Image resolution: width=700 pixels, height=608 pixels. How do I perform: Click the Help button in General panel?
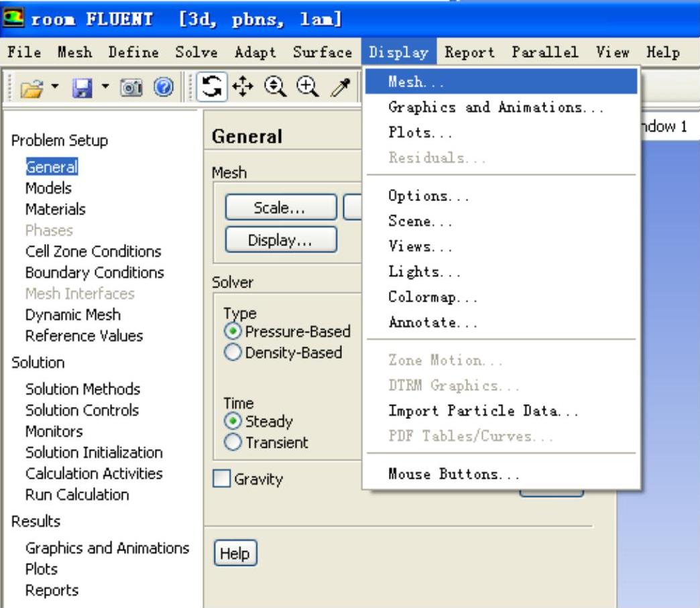235,553
